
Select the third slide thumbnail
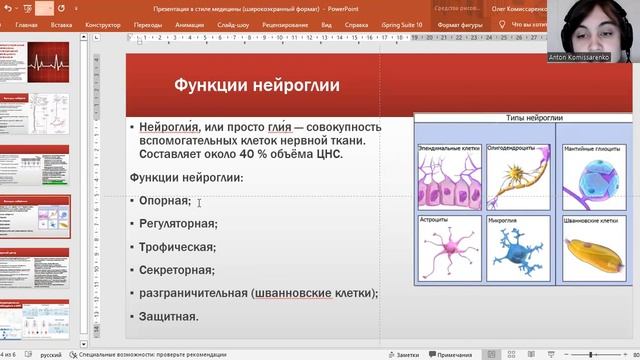(x=35, y=165)
